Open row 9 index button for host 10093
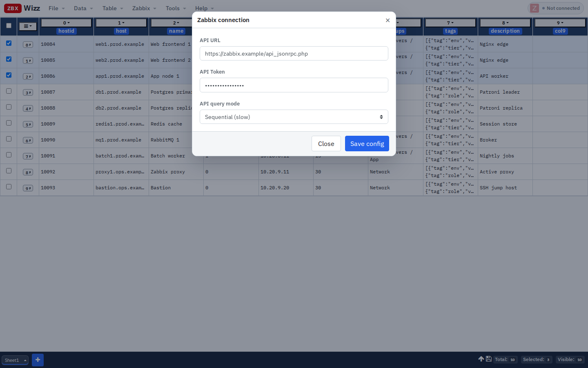The width and height of the screenshot is (588, 368). (x=28, y=188)
